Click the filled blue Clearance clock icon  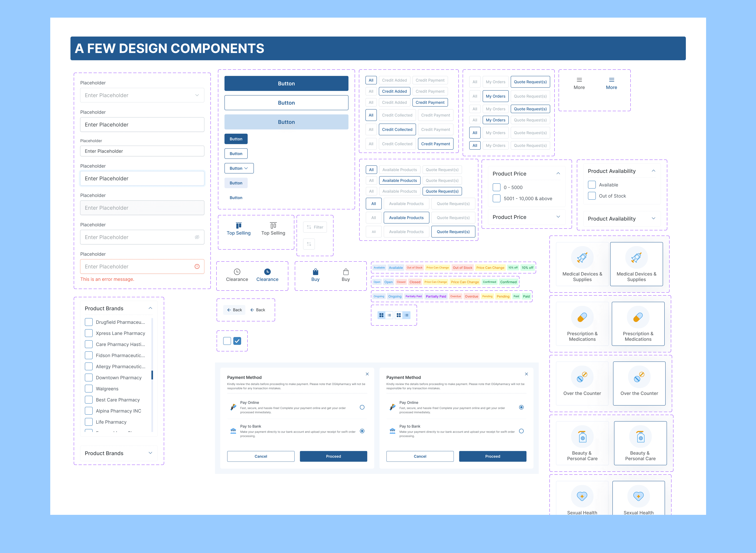(x=267, y=272)
